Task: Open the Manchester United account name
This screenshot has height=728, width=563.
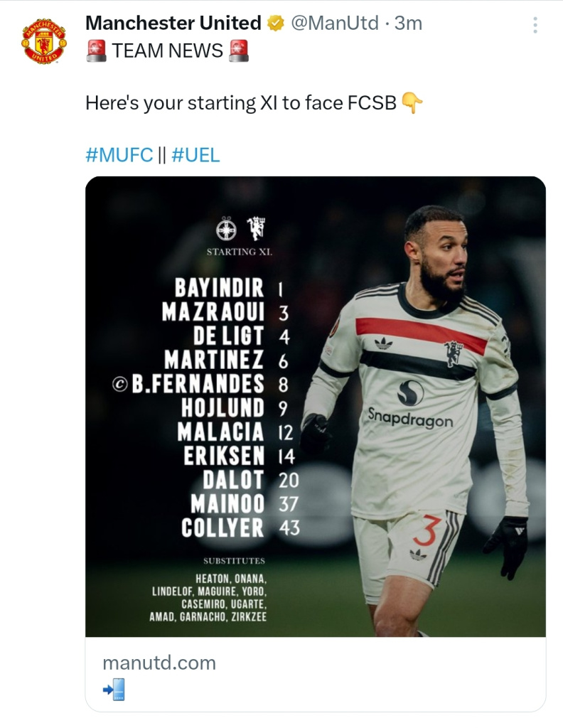Action: (173, 23)
